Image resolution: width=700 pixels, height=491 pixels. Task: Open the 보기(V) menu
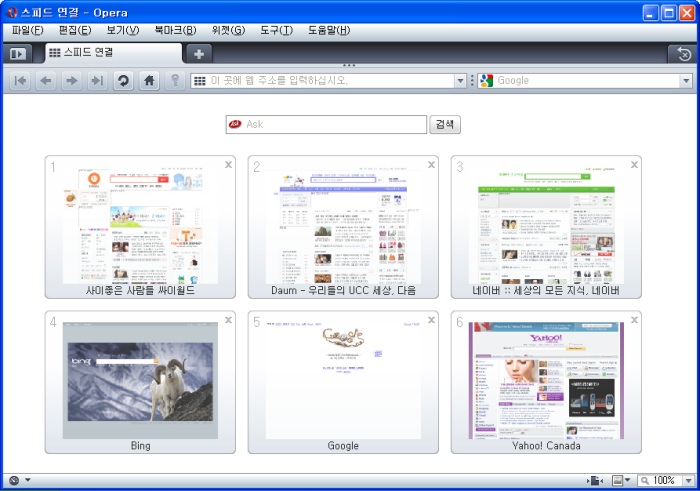click(123, 30)
